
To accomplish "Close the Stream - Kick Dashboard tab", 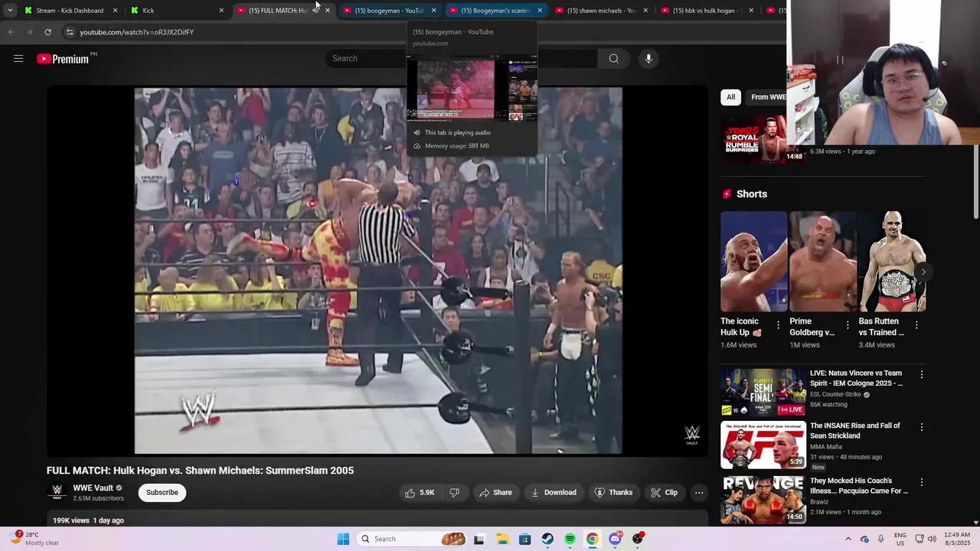I will pyautogui.click(x=115, y=10).
